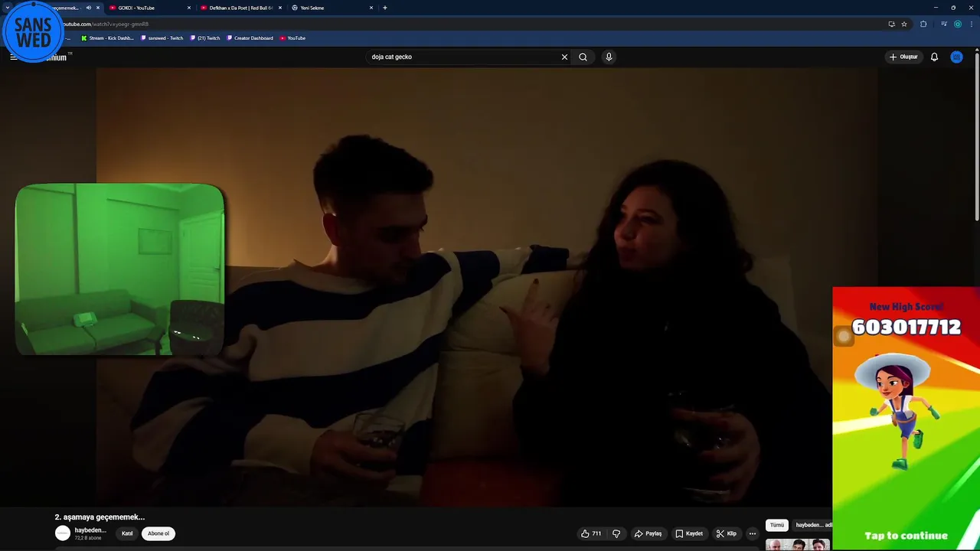The width and height of the screenshot is (980, 551).
Task: Select the Tümü filter chip
Action: (x=777, y=525)
